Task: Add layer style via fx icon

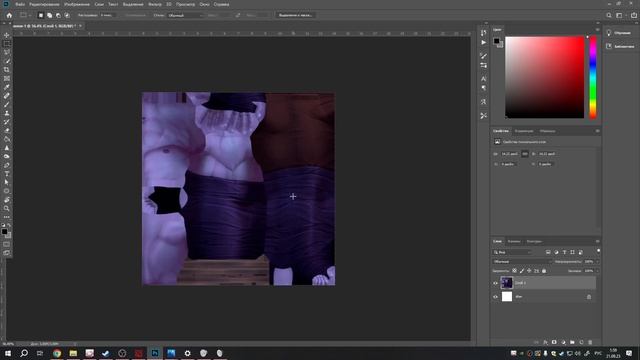Action: (545, 342)
